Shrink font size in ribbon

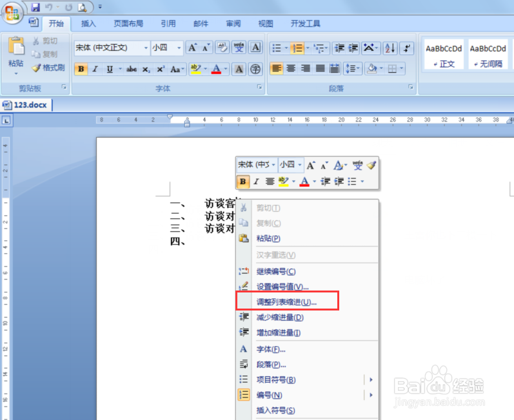tap(206, 48)
